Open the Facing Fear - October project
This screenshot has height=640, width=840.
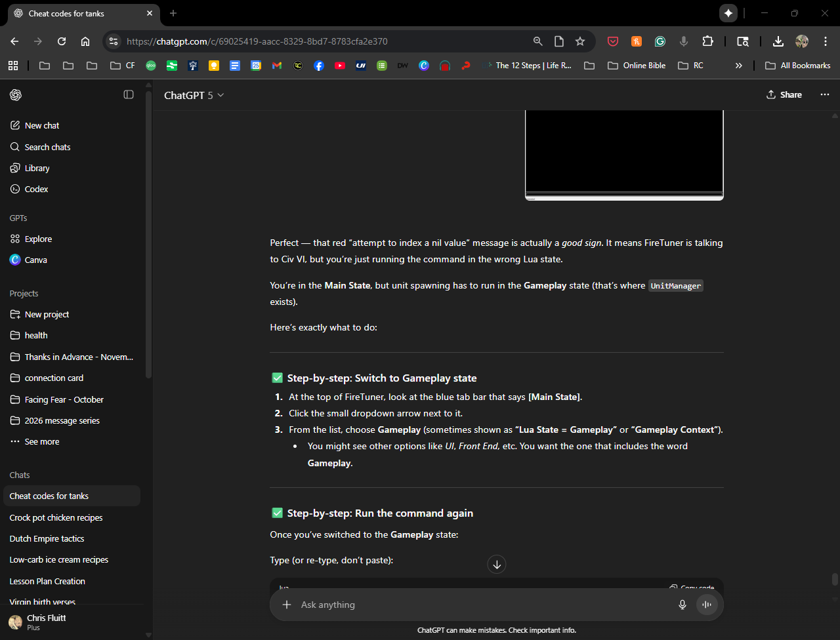click(64, 399)
